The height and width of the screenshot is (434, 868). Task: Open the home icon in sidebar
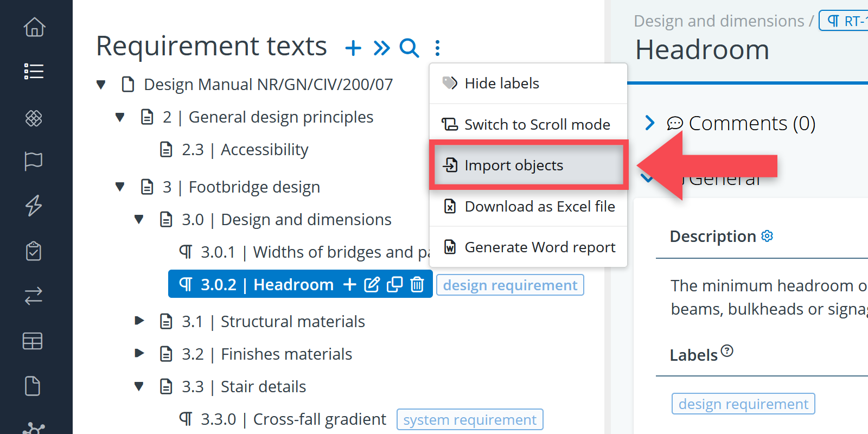pyautogui.click(x=34, y=27)
